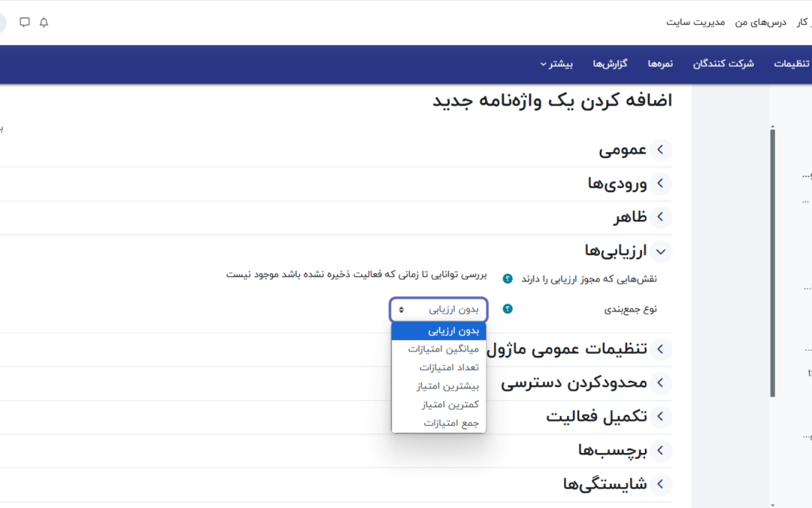Expand the ورودی‌ها section

pyautogui.click(x=660, y=184)
